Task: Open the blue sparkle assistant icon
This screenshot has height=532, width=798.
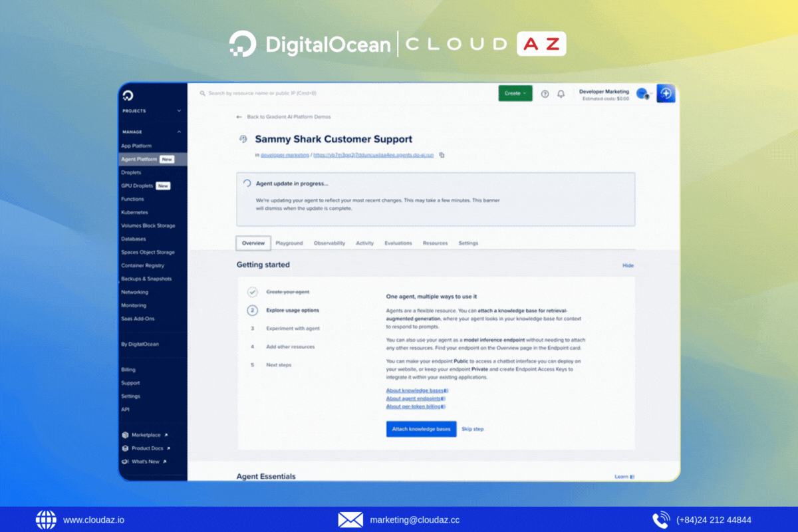Action: (666, 94)
